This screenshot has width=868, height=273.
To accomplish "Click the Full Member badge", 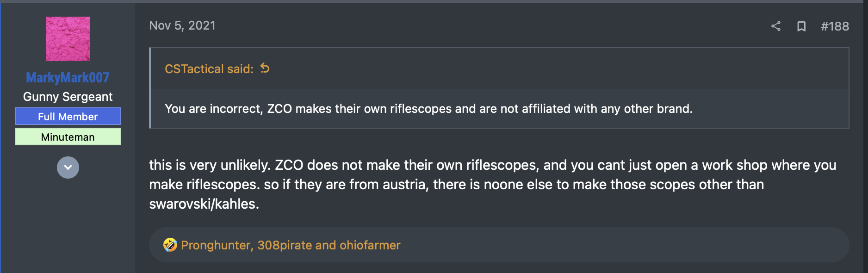I will (x=68, y=116).
